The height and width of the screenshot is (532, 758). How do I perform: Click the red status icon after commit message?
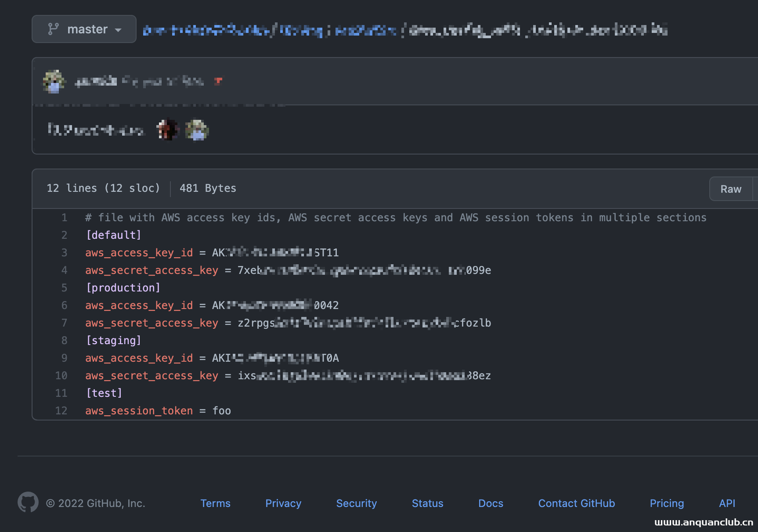[218, 81]
